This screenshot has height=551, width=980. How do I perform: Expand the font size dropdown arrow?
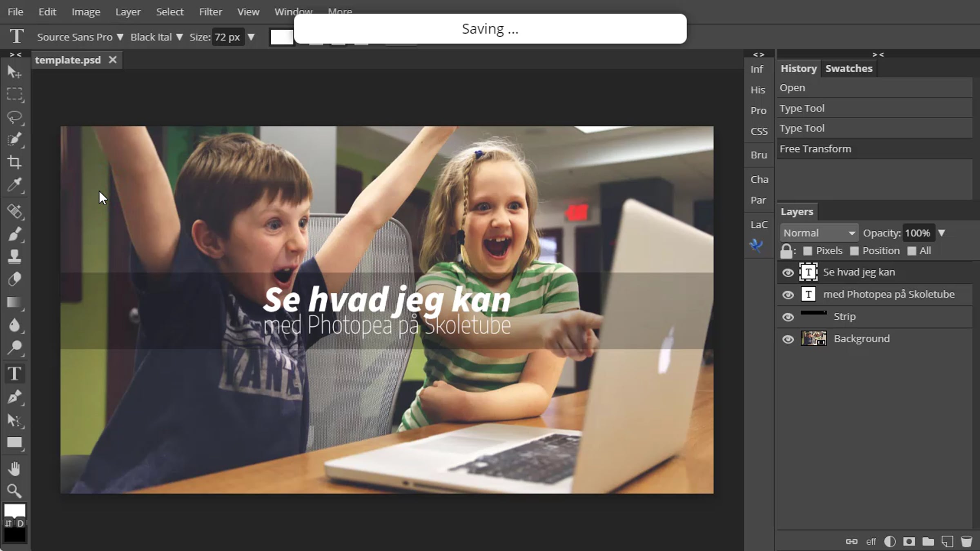[x=251, y=37]
